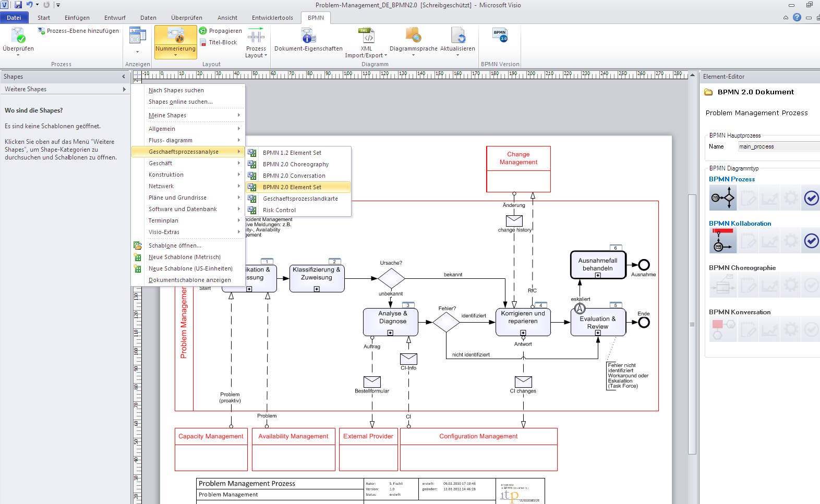Expand the Netzwerk submenu
The image size is (820, 504).
coord(188,186)
